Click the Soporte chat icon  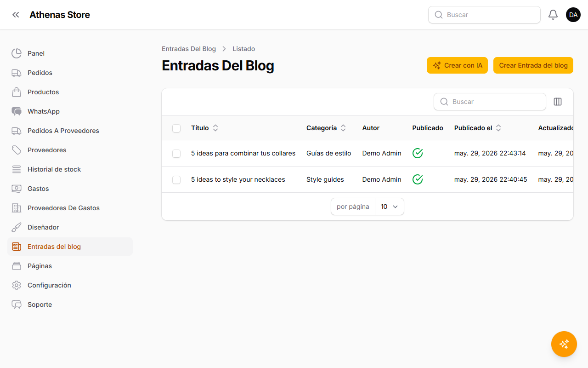pyautogui.click(x=17, y=305)
